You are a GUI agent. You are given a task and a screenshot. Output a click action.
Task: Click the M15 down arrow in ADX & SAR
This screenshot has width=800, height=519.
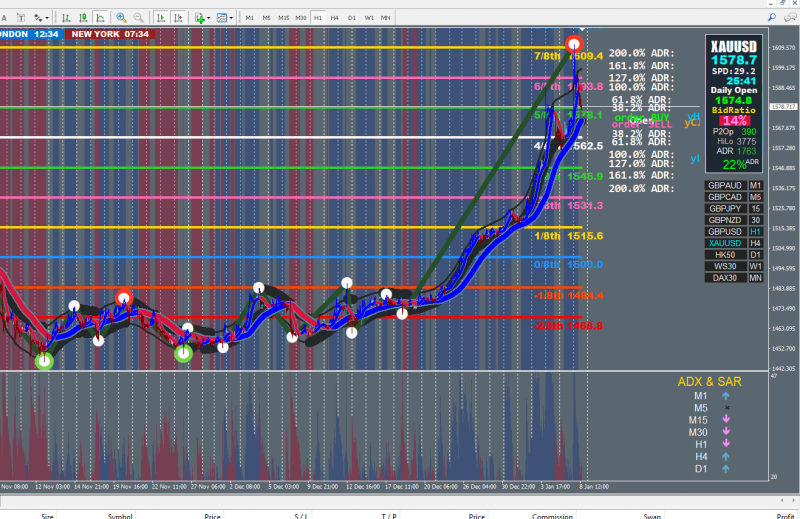(726, 419)
